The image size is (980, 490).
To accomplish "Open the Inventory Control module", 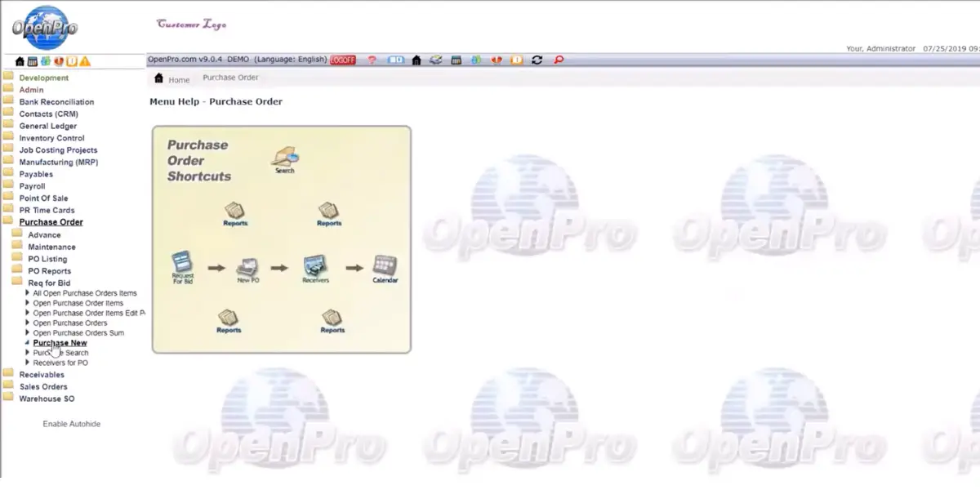I will (x=52, y=138).
